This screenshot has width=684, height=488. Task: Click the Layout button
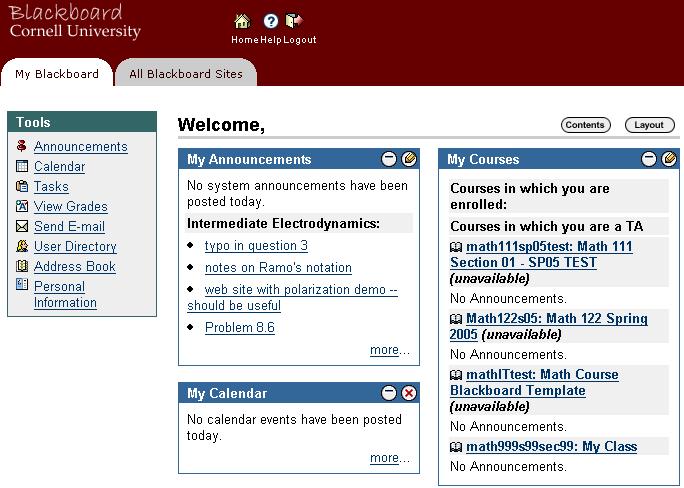click(x=650, y=125)
